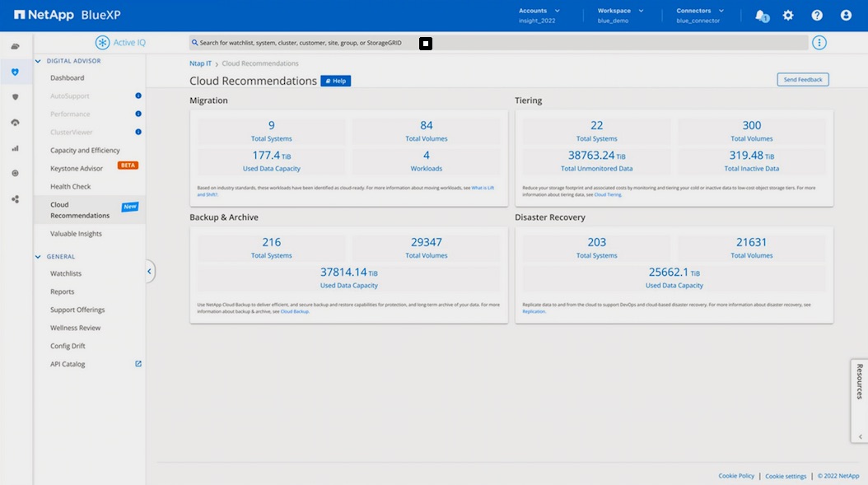Click the search input field
The image size is (868, 485).
coord(498,43)
